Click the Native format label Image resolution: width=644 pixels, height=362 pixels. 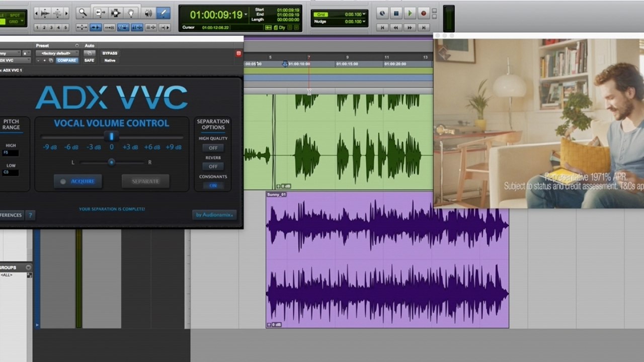click(110, 60)
